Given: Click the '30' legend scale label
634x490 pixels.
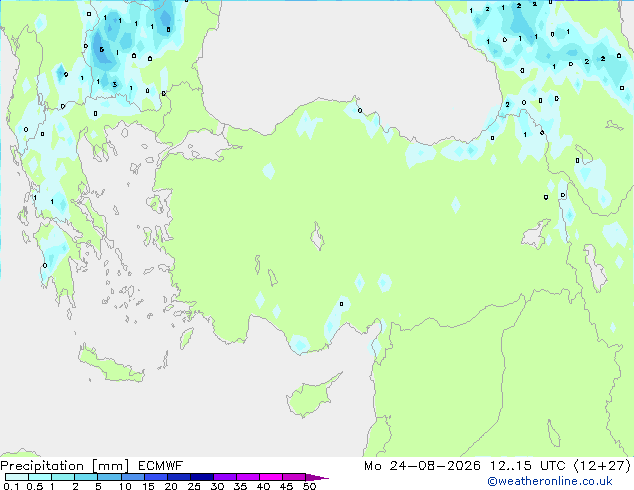Looking at the screenshot, I should tap(217, 486).
